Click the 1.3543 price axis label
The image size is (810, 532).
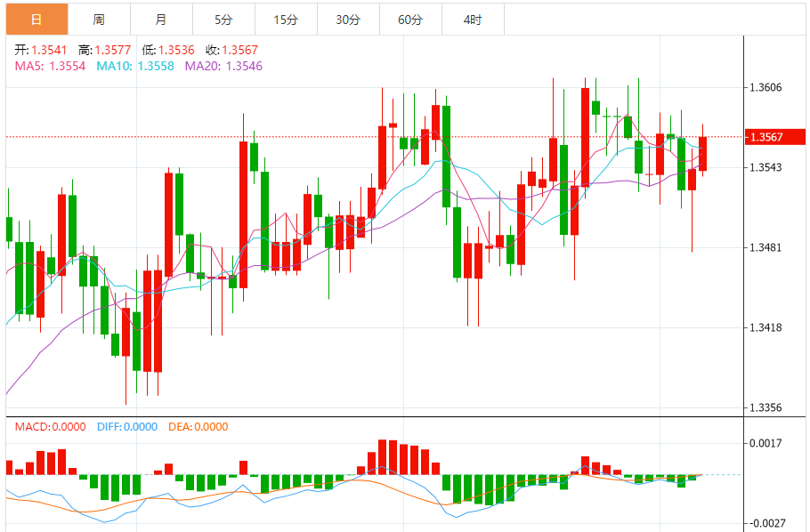pos(766,167)
